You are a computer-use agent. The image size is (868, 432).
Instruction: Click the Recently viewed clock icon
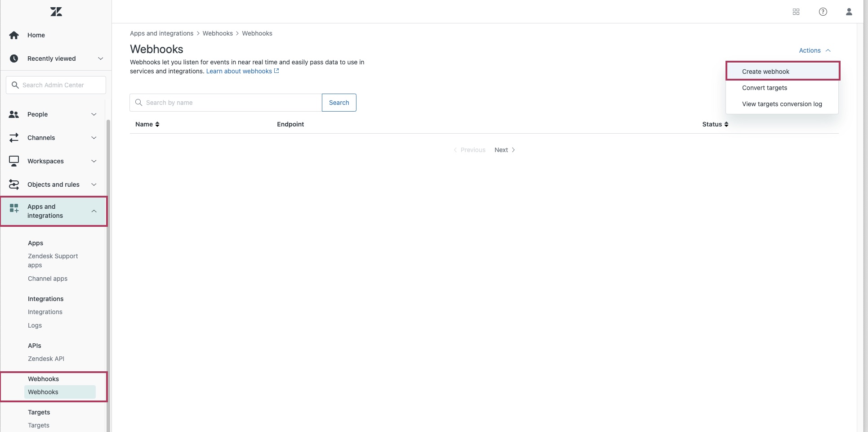[14, 58]
